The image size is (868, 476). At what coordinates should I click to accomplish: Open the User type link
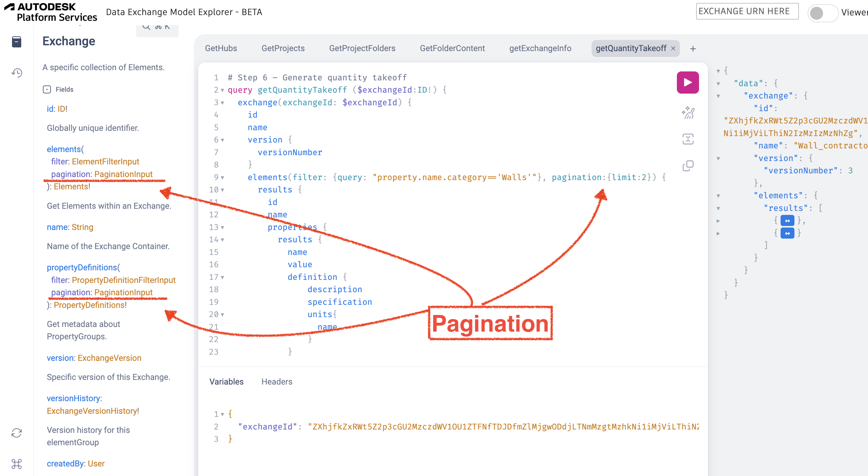tap(96, 464)
